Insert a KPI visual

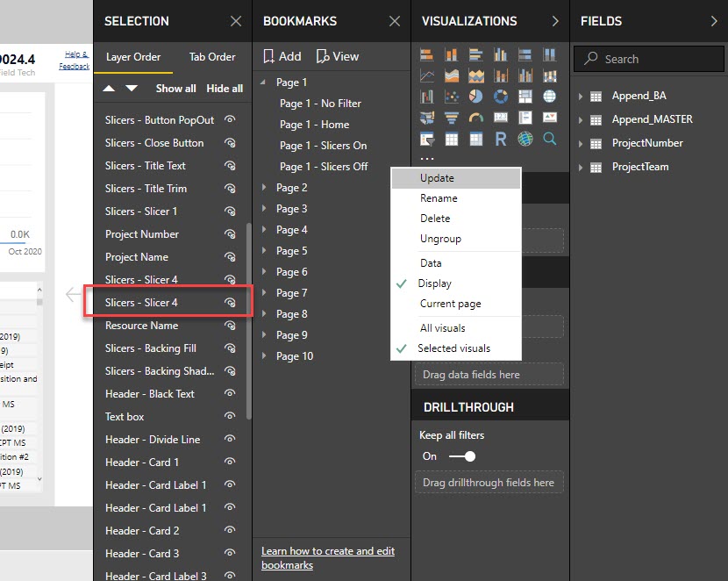coord(550,117)
